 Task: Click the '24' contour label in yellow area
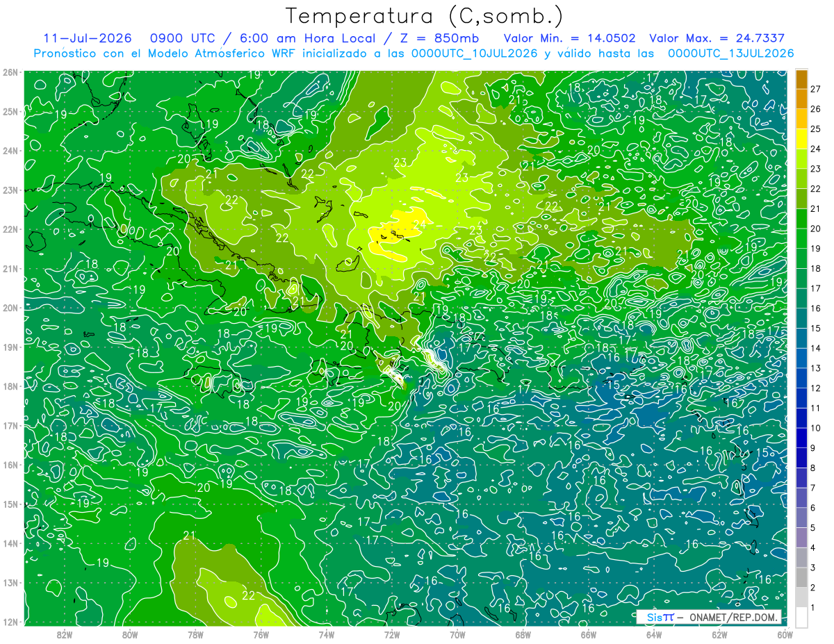[419, 224]
